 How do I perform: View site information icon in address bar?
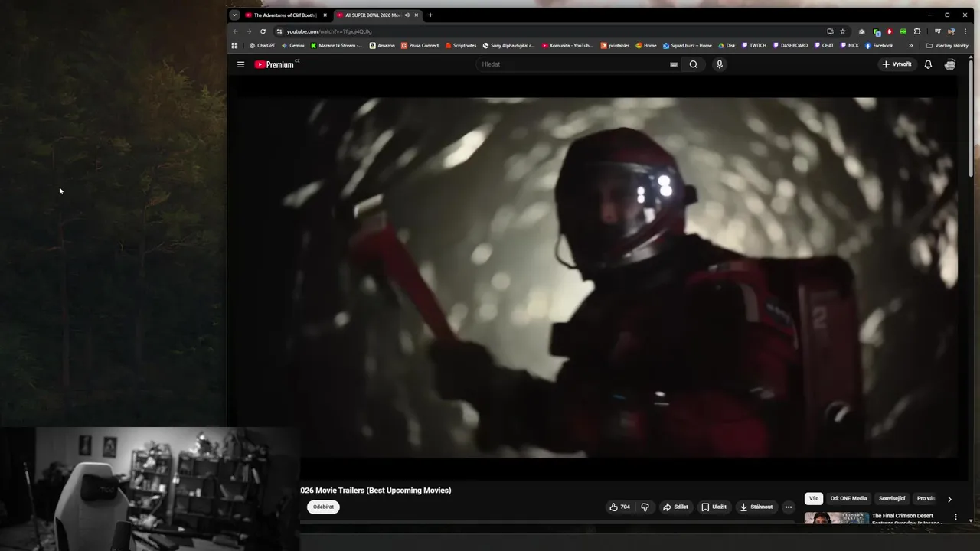click(x=279, y=31)
